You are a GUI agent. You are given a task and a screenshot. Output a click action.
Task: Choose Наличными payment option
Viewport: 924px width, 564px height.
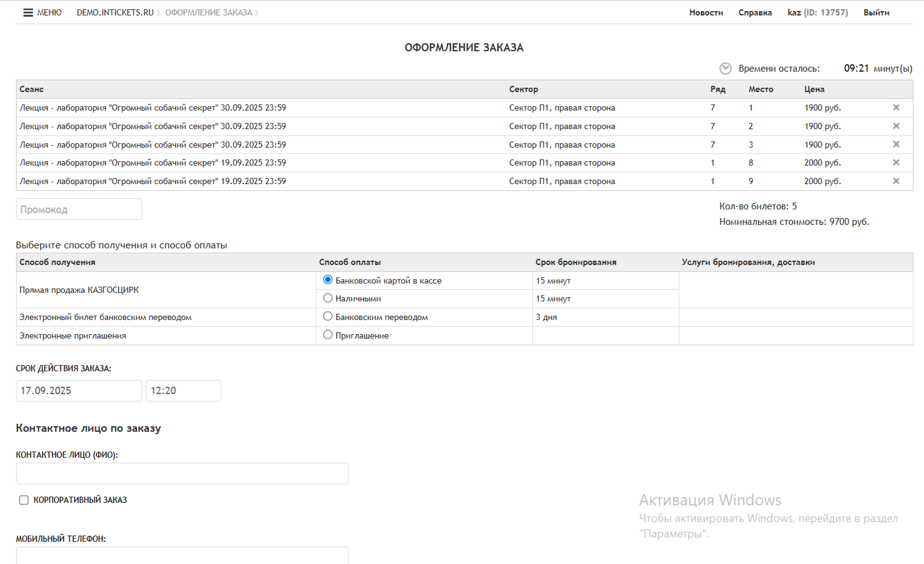328,298
